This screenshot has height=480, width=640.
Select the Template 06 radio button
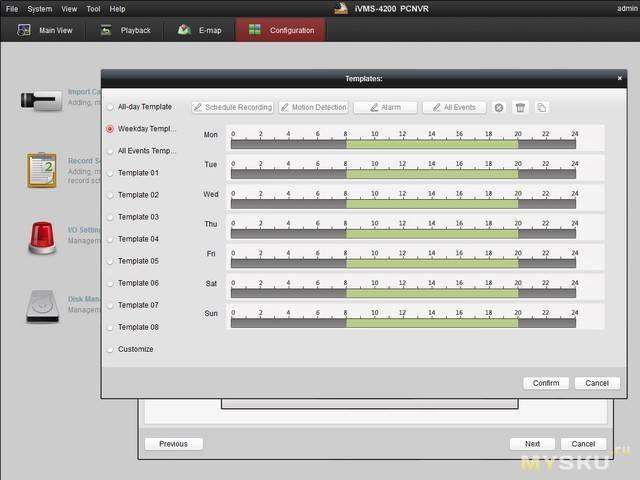[x=110, y=283]
